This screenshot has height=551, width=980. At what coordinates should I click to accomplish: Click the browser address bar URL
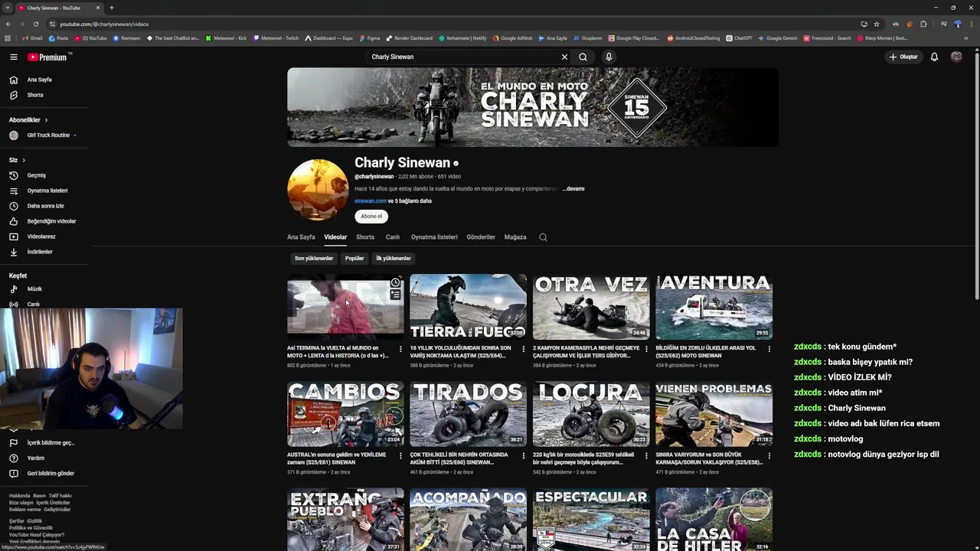pyautogui.click(x=104, y=24)
